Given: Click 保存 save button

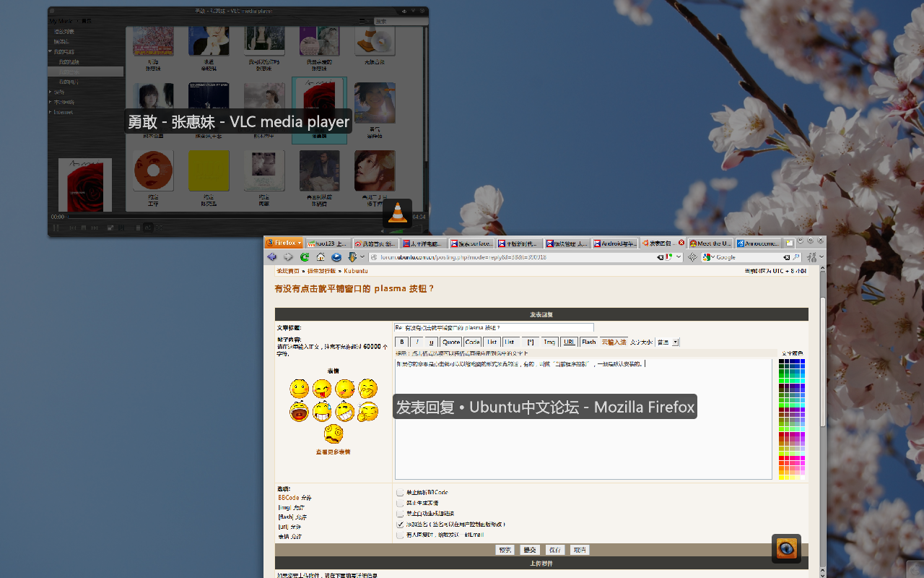Looking at the screenshot, I should pos(554,550).
